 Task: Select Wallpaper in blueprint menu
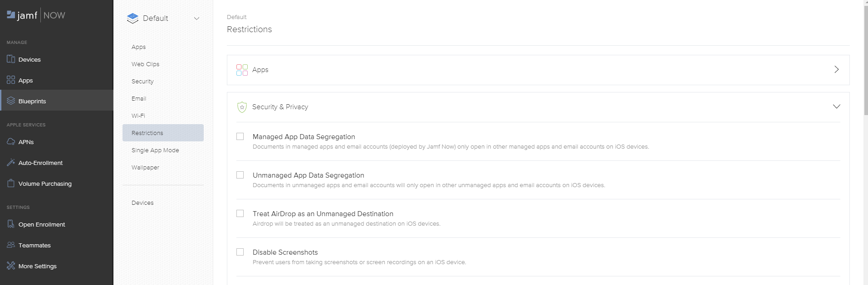(145, 168)
